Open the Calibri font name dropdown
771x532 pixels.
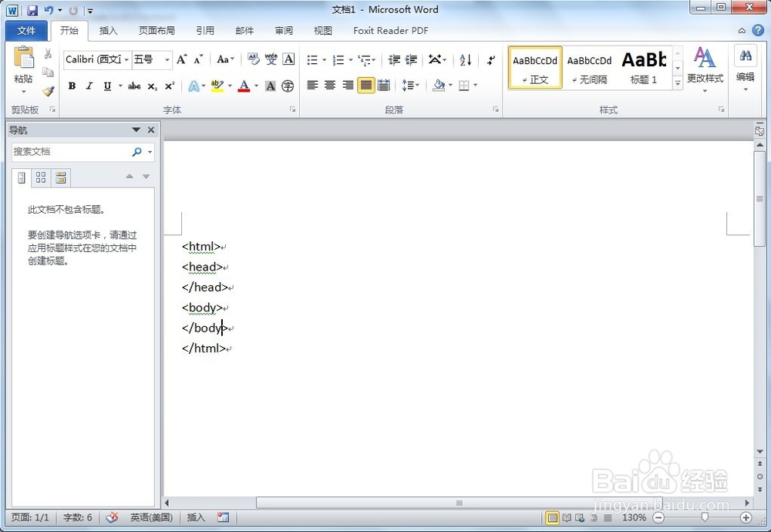pos(126,60)
